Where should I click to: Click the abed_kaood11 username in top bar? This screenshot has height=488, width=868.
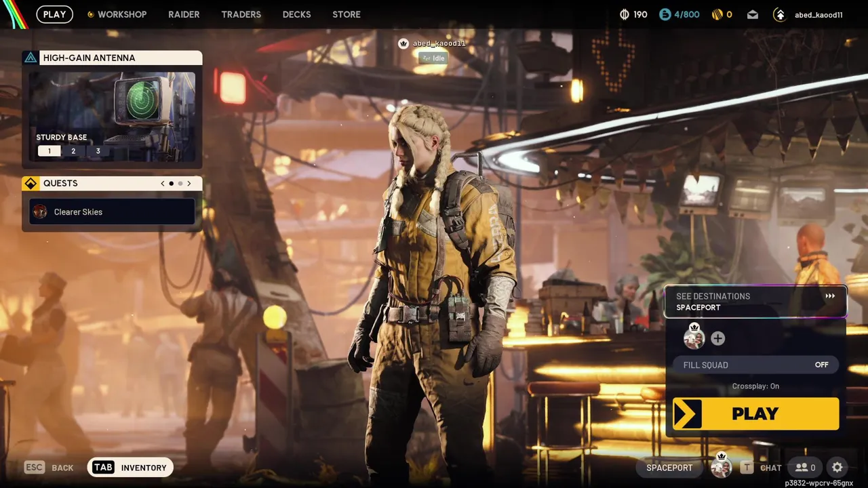tap(818, 15)
